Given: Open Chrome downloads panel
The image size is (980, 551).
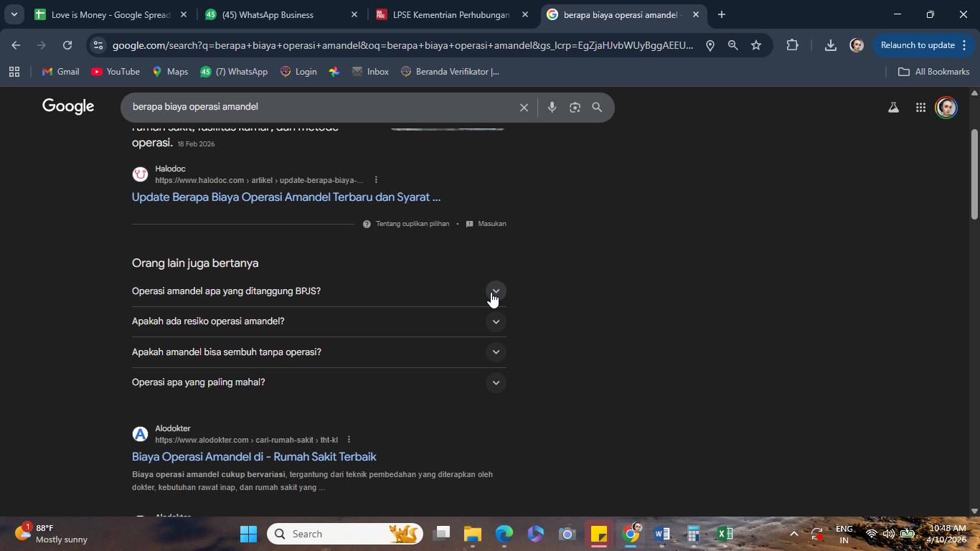Looking at the screenshot, I should 830,45.
